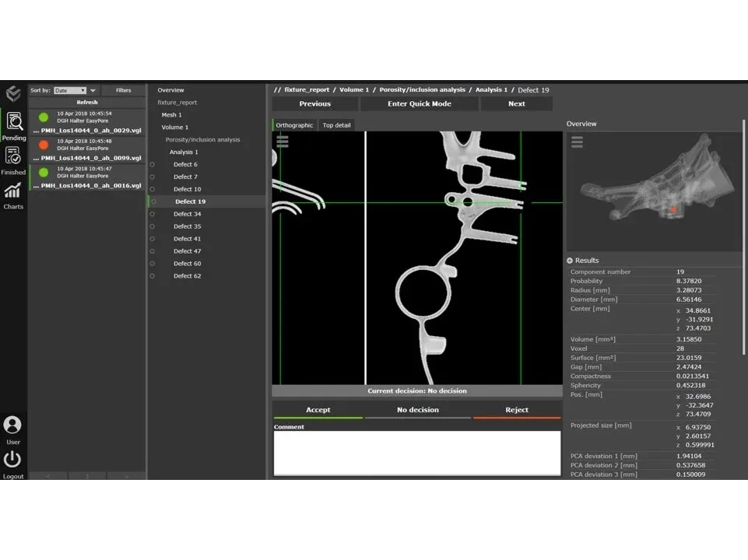Select the radio circle beside Defect 62
The width and height of the screenshot is (748, 560).
pyautogui.click(x=153, y=276)
